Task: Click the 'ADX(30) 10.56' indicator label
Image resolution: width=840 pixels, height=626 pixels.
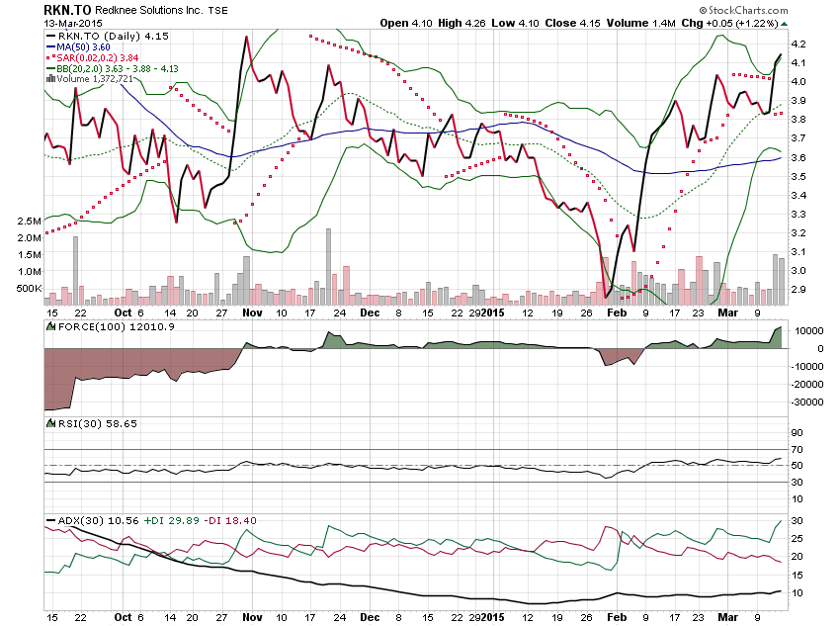Action: pos(98,521)
